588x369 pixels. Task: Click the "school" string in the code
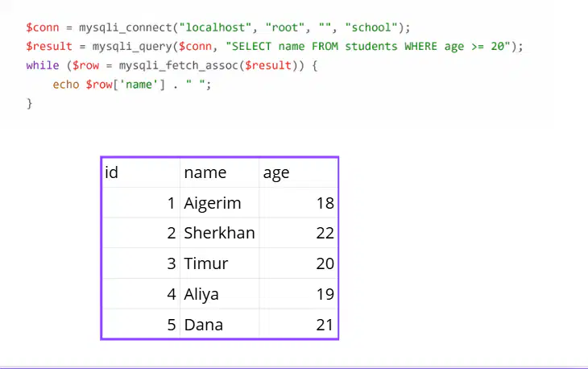pyautogui.click(x=371, y=27)
